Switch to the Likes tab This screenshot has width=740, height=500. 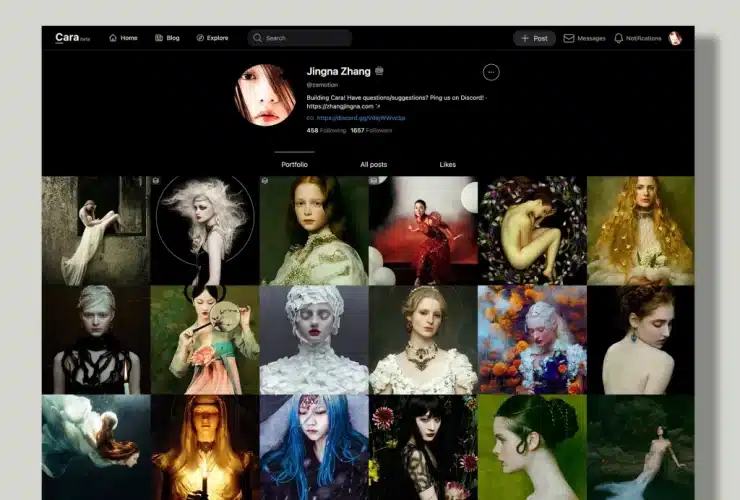click(447, 164)
